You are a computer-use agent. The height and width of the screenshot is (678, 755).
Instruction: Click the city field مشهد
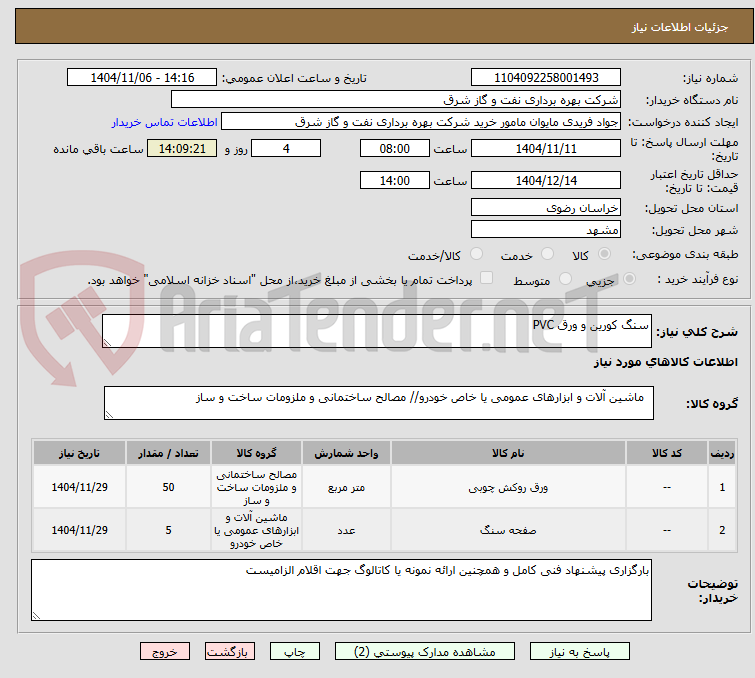point(546,229)
